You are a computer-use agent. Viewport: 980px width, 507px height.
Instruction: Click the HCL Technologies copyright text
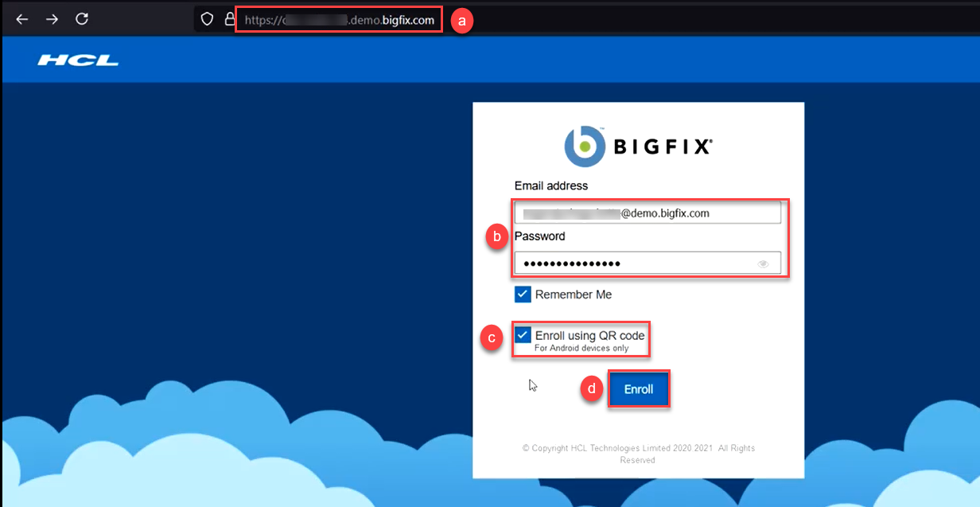(x=638, y=454)
